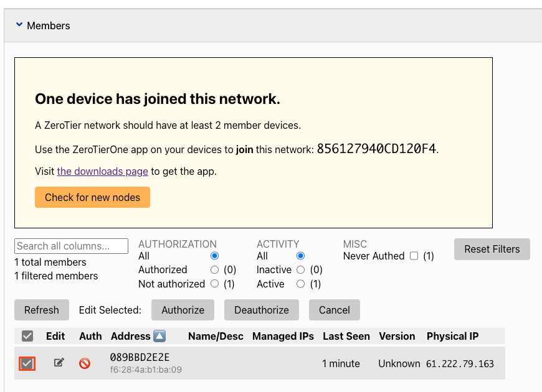Click Check for new nodes button
This screenshot has width=542, height=392.
pos(92,197)
